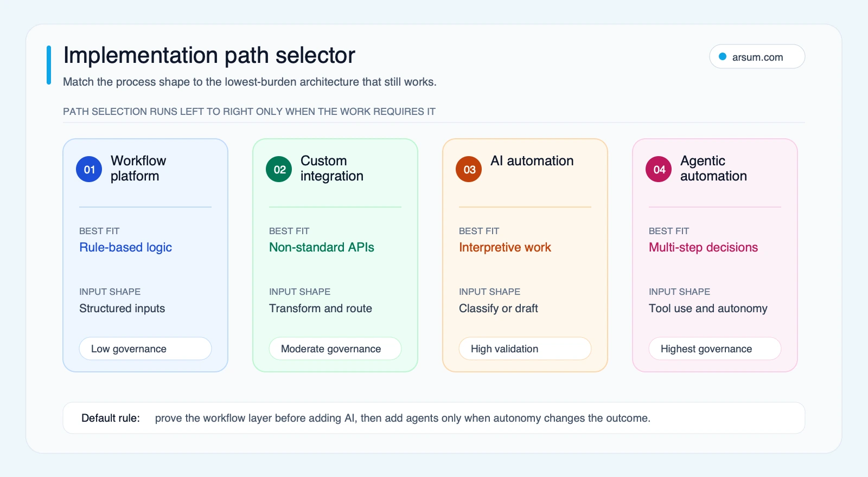Open the arsum.com link pill
Viewport: 868px width, 477px height.
[757, 56]
